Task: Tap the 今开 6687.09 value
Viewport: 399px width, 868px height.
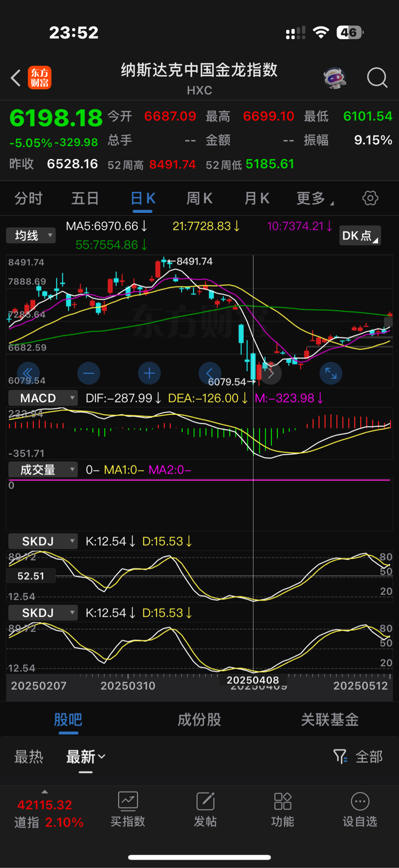Action: [170, 116]
